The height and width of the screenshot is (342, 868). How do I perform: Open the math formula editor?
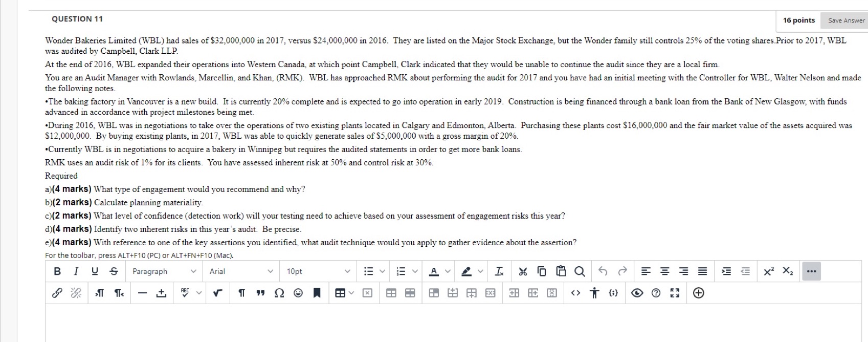click(218, 293)
